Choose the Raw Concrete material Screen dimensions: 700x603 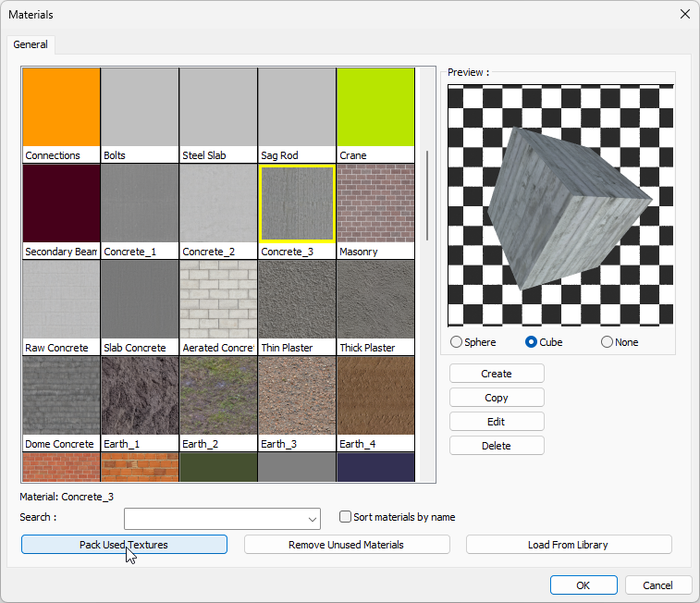click(61, 300)
